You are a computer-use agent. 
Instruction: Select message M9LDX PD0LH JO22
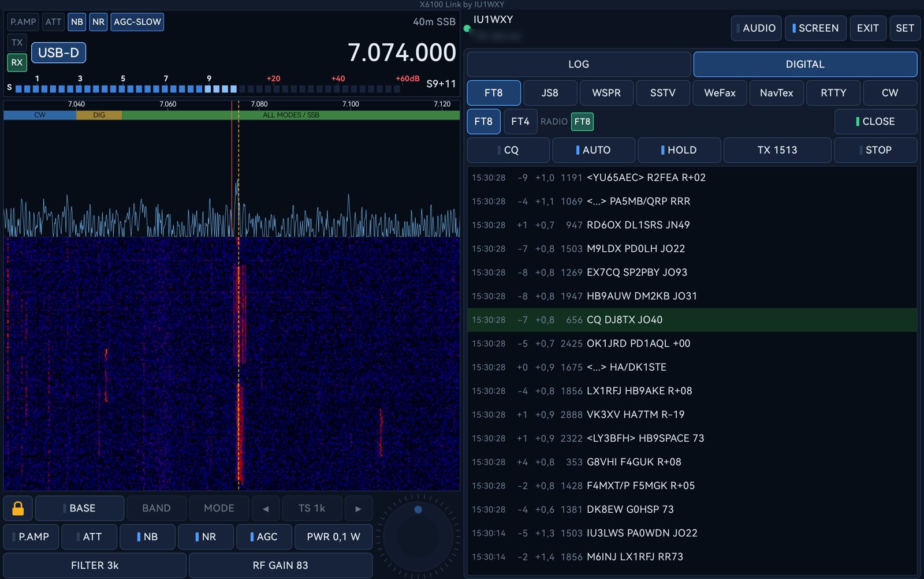692,249
